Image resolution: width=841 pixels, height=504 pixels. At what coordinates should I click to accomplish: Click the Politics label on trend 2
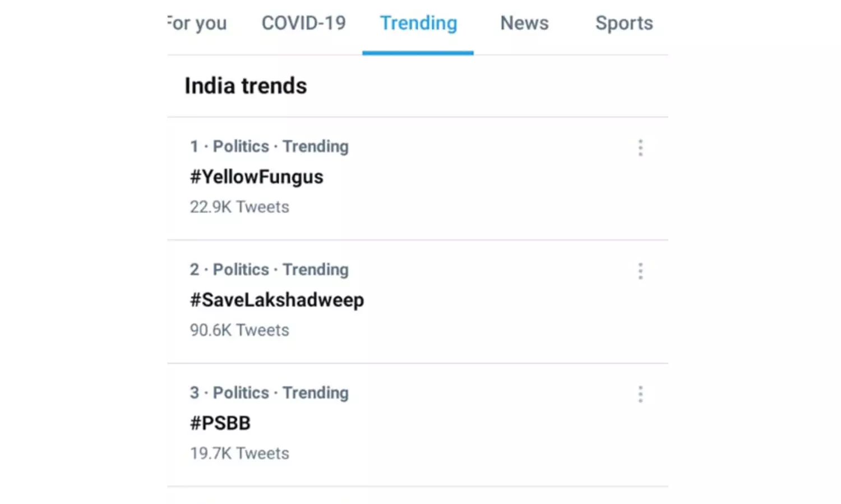(x=241, y=270)
